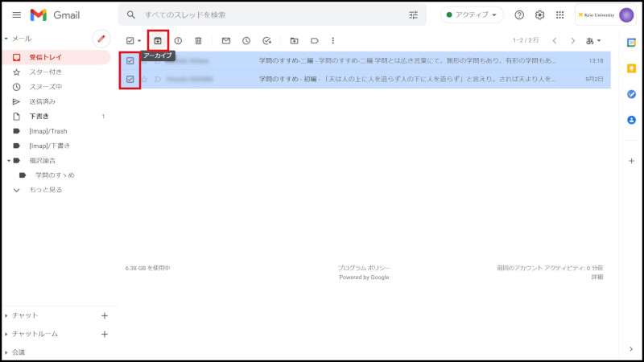The height and width of the screenshot is (362, 644).
Task: Open the Settings gear icon
Action: pos(540,14)
